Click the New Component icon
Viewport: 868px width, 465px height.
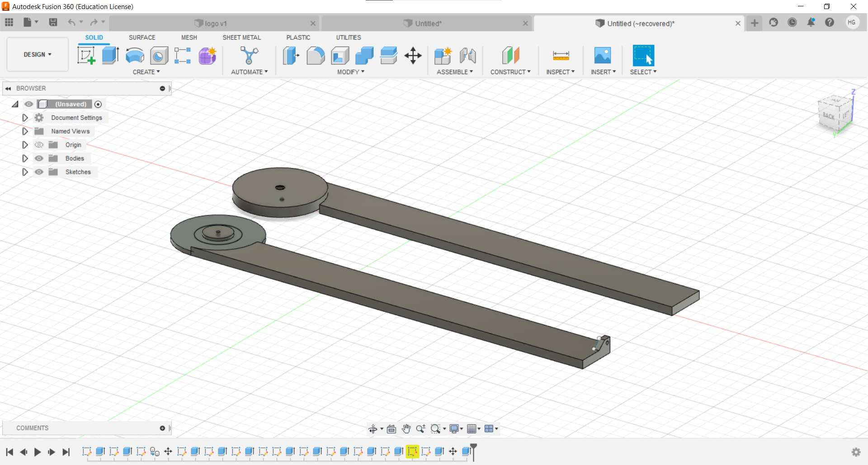point(443,56)
